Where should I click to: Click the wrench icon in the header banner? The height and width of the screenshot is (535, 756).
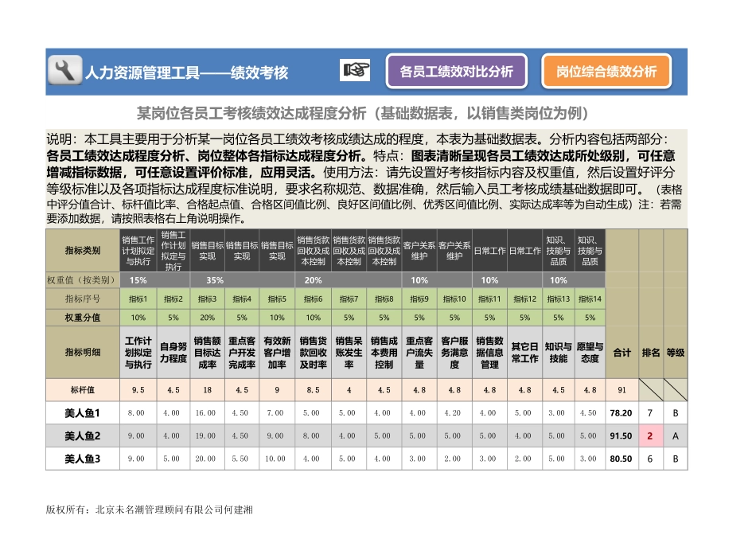pyautogui.click(x=64, y=70)
